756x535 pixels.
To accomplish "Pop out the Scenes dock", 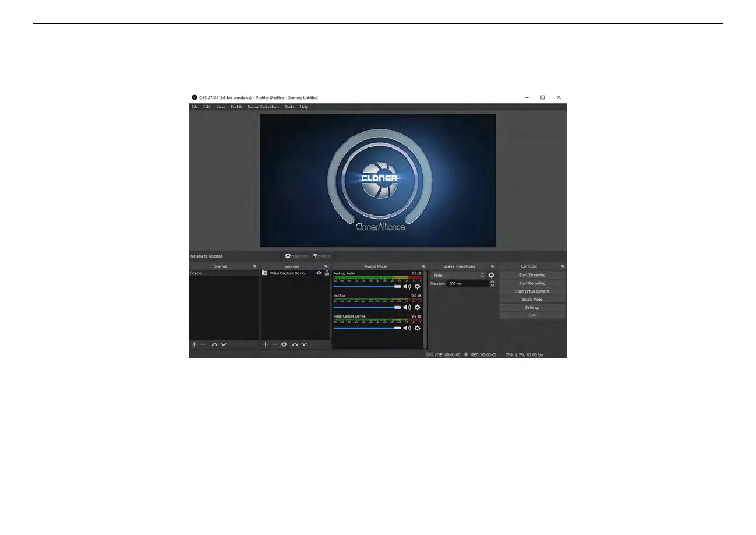I will point(255,266).
